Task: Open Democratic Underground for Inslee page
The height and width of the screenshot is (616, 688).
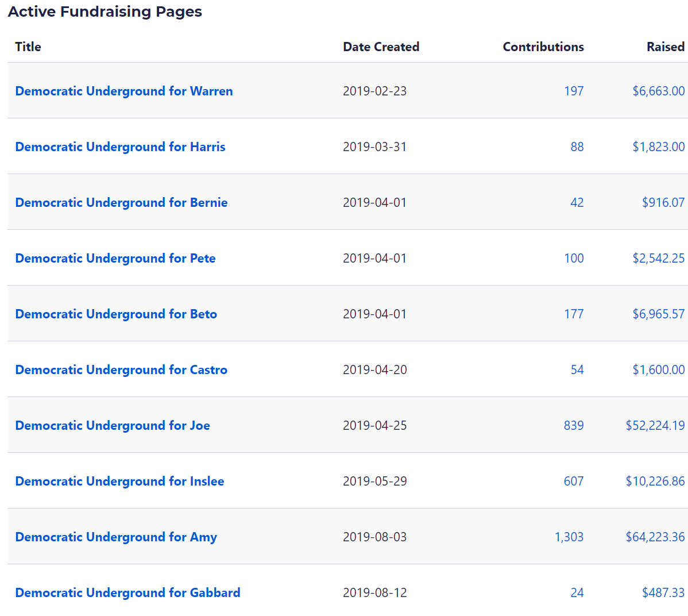Action: coord(119,481)
